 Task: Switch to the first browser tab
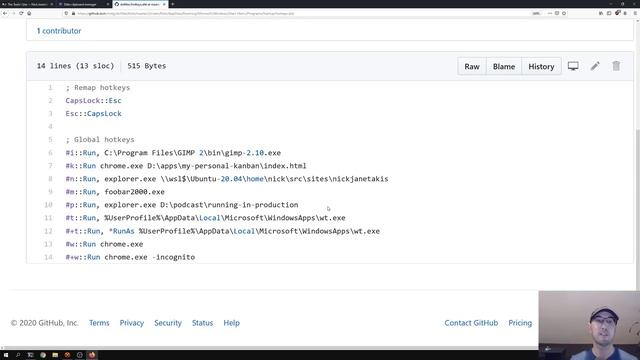[27, 4]
